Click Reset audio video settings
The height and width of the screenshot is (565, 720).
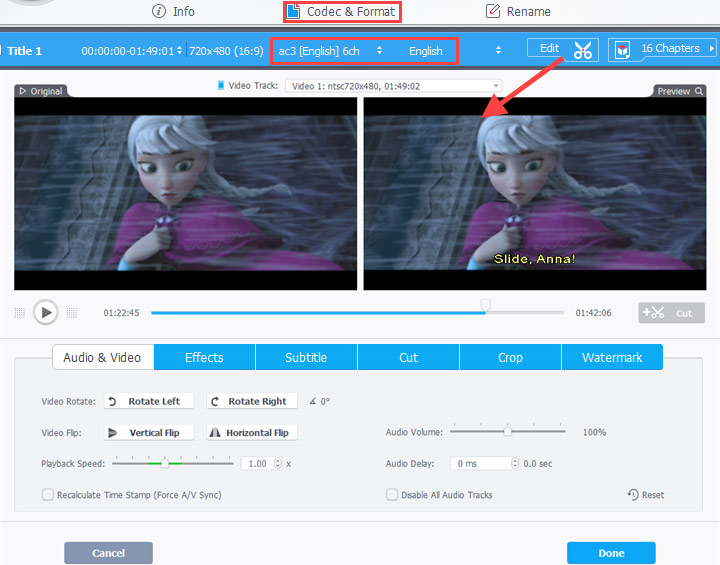tap(646, 495)
